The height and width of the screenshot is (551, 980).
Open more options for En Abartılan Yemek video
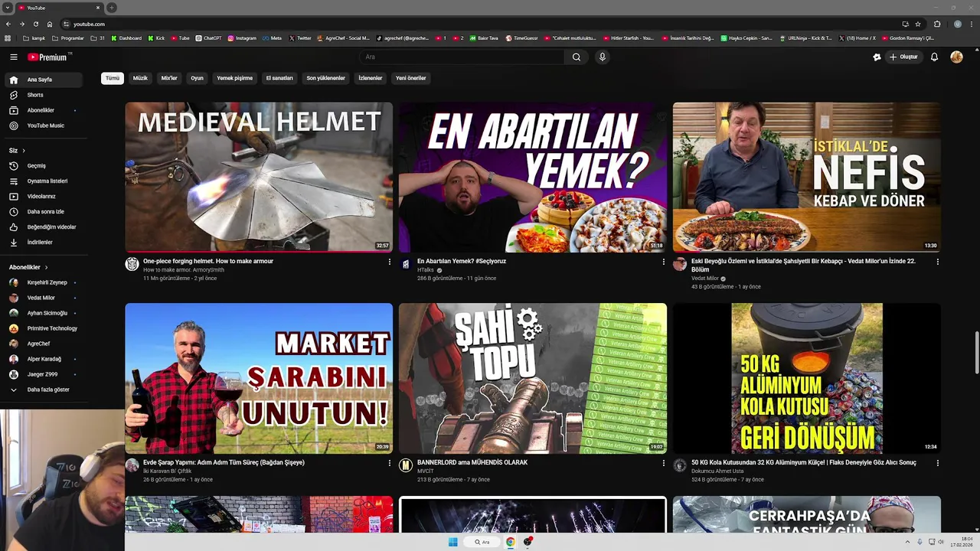click(x=663, y=262)
